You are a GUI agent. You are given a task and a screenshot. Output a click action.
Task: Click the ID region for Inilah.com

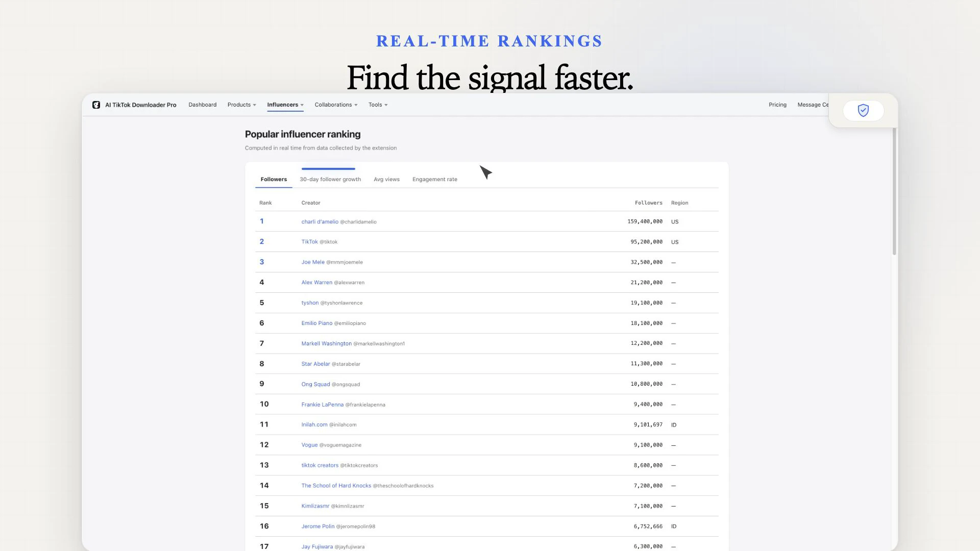pos(674,425)
